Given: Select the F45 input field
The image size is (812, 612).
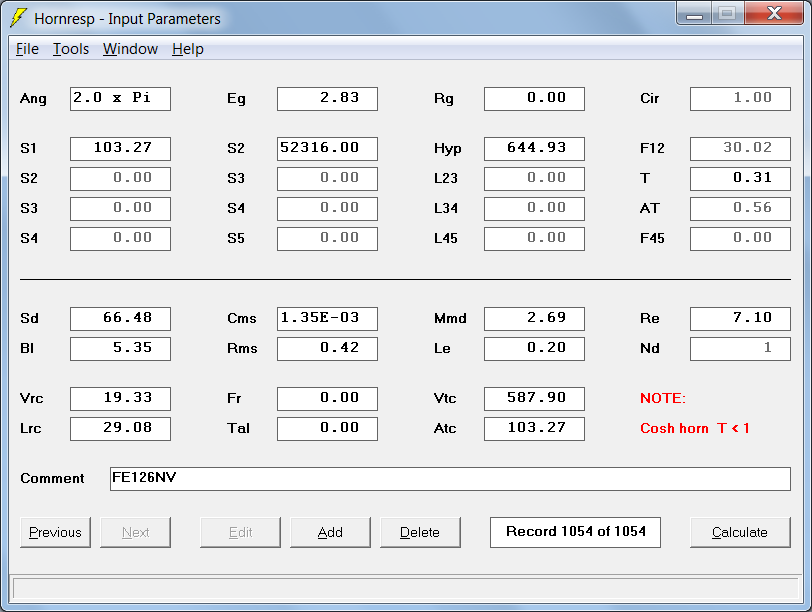Looking at the screenshot, I should tap(741, 239).
